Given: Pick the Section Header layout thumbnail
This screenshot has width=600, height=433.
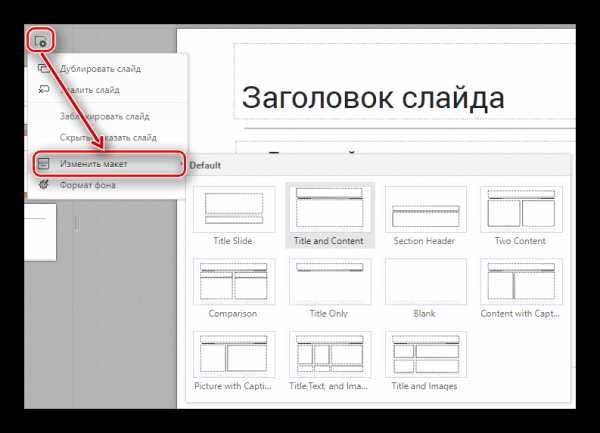Looking at the screenshot, I should pyautogui.click(x=426, y=209).
